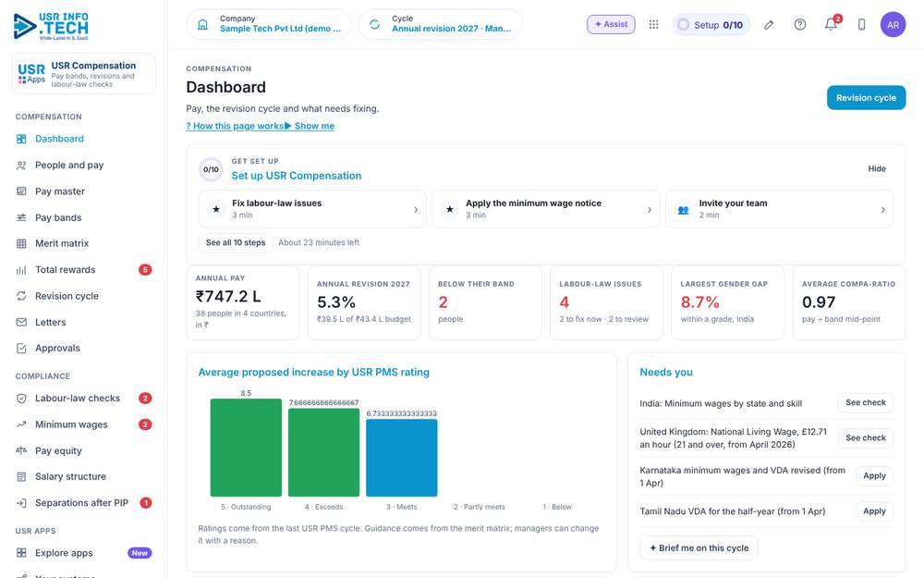This screenshot has height=578, width=924.
Task: Open Setup 0/10 progress pill
Action: pos(711,25)
